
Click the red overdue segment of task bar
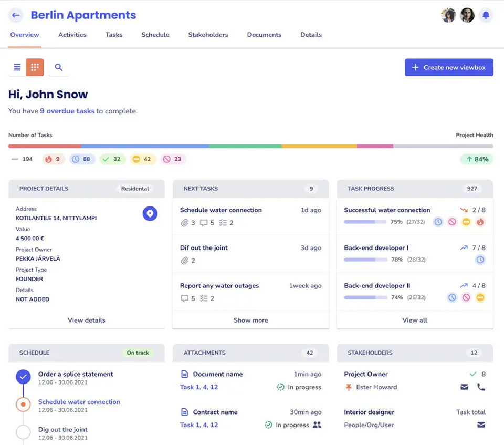point(45,146)
